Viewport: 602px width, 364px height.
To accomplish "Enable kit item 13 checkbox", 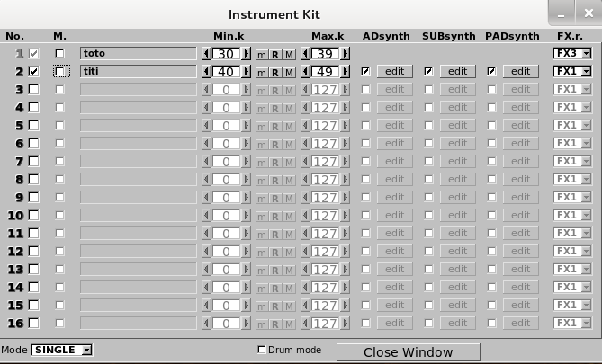I will tap(34, 270).
